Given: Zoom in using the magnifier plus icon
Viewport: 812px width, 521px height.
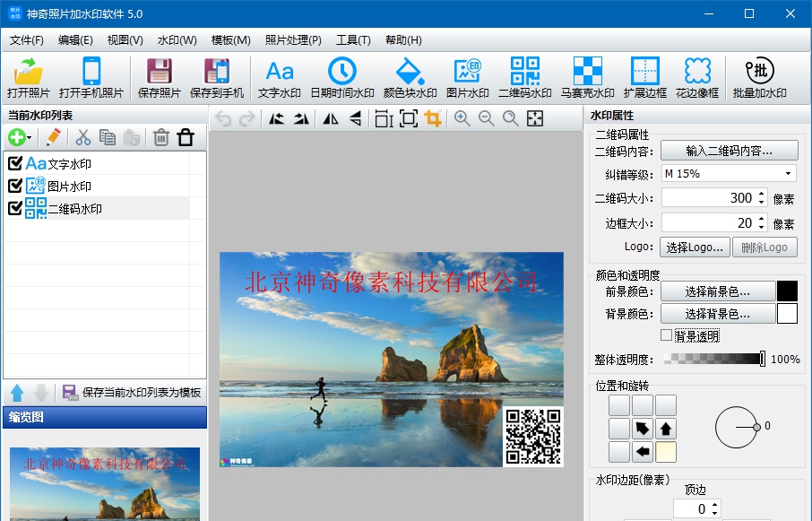Looking at the screenshot, I should click(463, 117).
